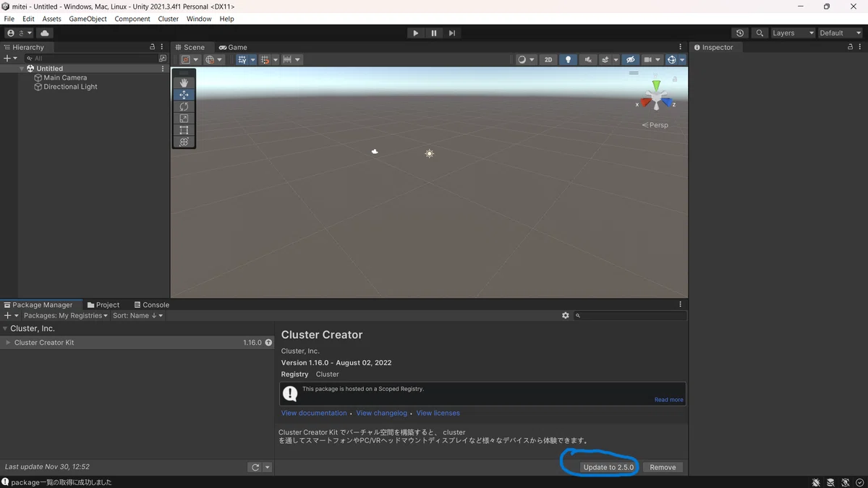This screenshot has width=868, height=488.
Task: Click the Play button
Action: click(x=415, y=33)
